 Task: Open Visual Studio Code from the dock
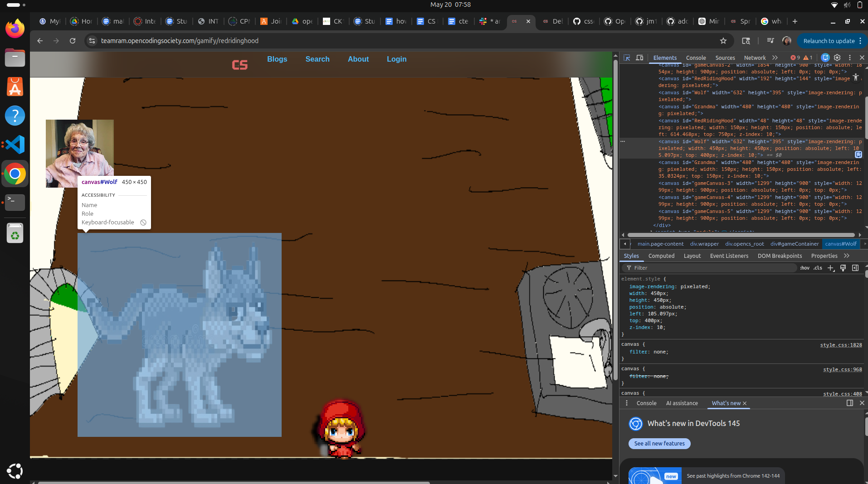tap(15, 145)
